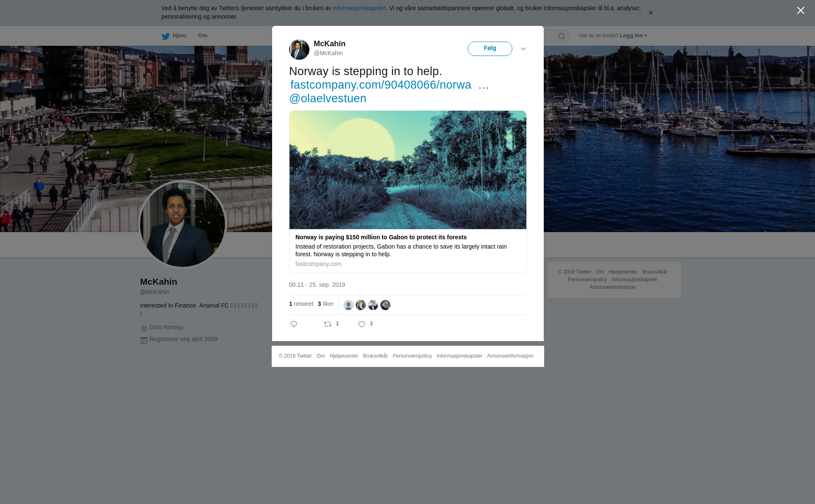Open the large McKahin profile photo
815x504 pixels.
(183, 224)
